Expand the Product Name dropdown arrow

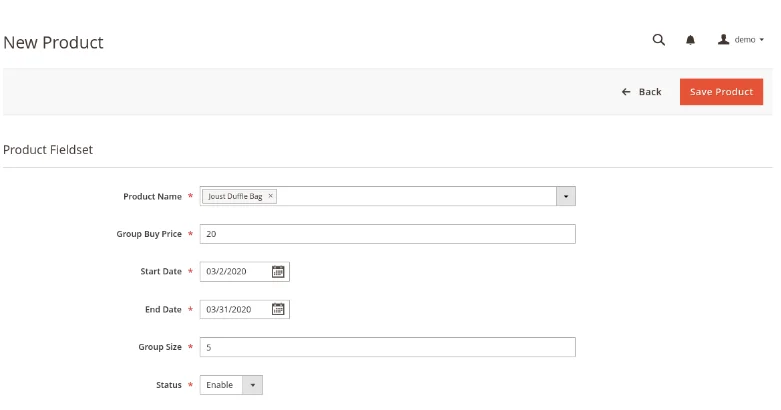point(566,197)
